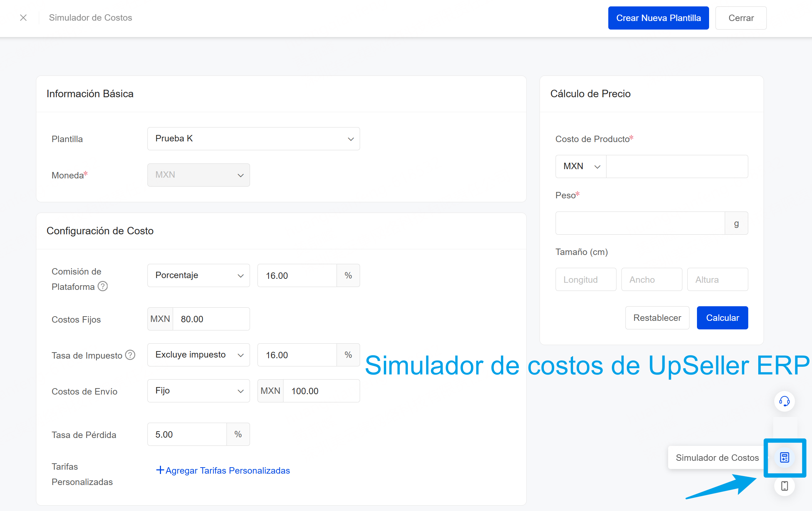Click the Cálculo de Precio heading
The width and height of the screenshot is (812, 511).
[x=590, y=94]
